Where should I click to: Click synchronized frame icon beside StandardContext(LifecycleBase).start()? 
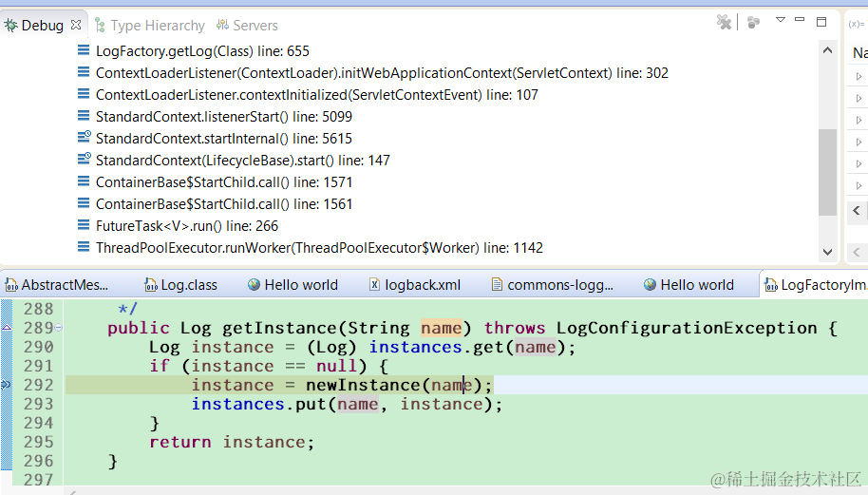[x=84, y=160]
